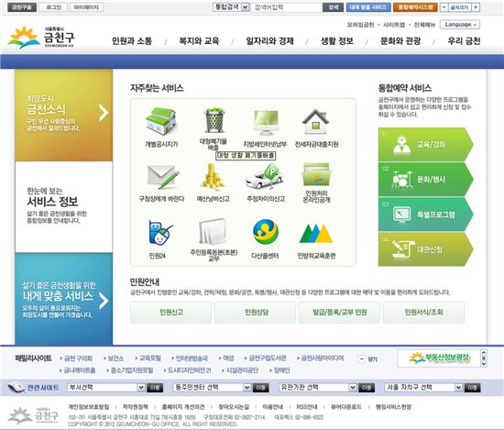Decrease font size with minus button
The height and width of the screenshot is (430, 504).
(444, 7)
